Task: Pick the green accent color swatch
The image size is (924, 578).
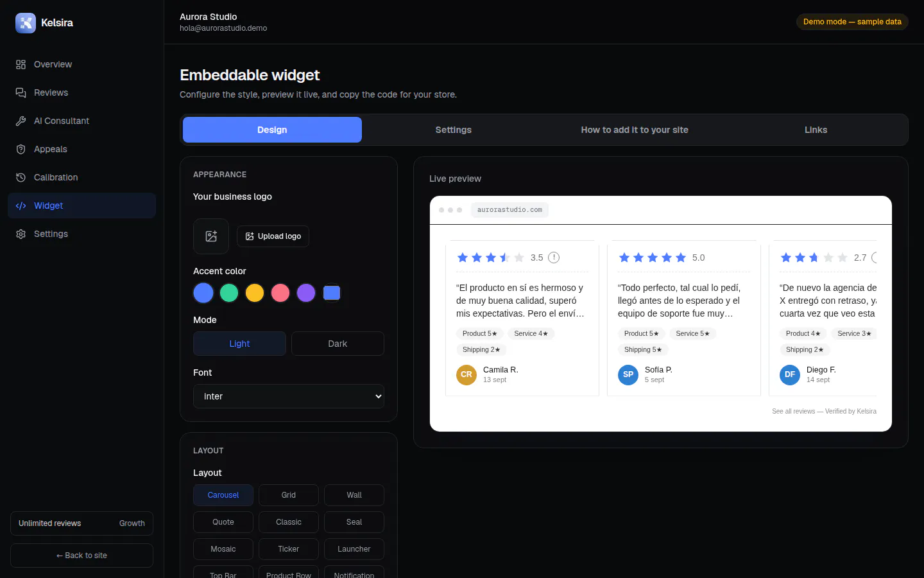Action: (229, 293)
